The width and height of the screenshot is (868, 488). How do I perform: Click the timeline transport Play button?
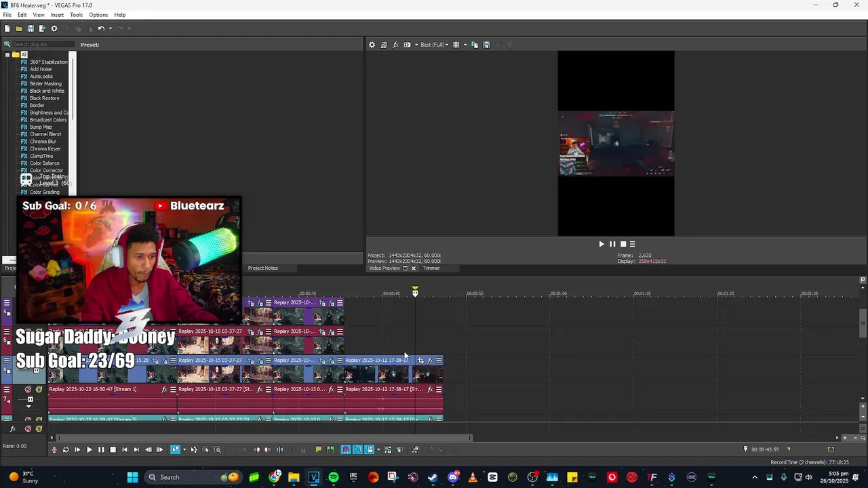click(x=90, y=449)
